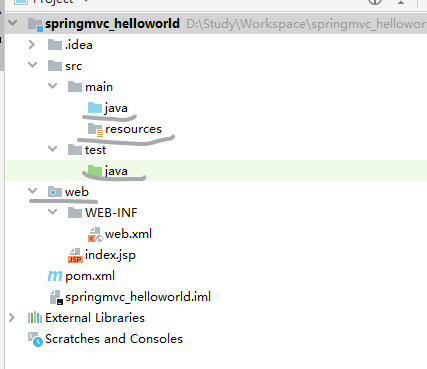Select the web folder label
The height and width of the screenshot is (369, 427).
77,192
